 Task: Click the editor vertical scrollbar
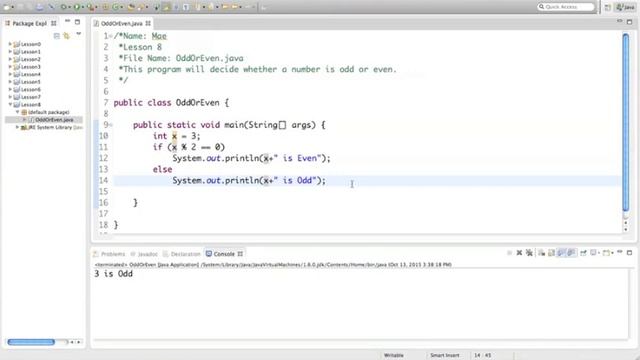(626, 122)
